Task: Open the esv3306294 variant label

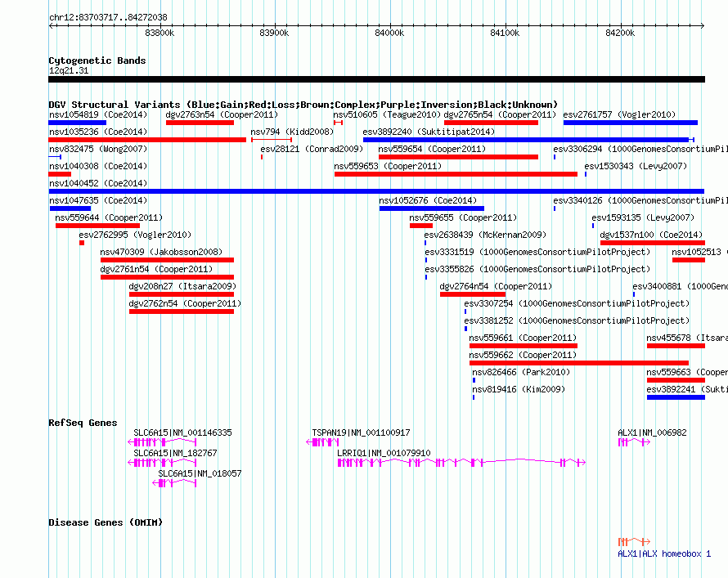Action: (640, 149)
